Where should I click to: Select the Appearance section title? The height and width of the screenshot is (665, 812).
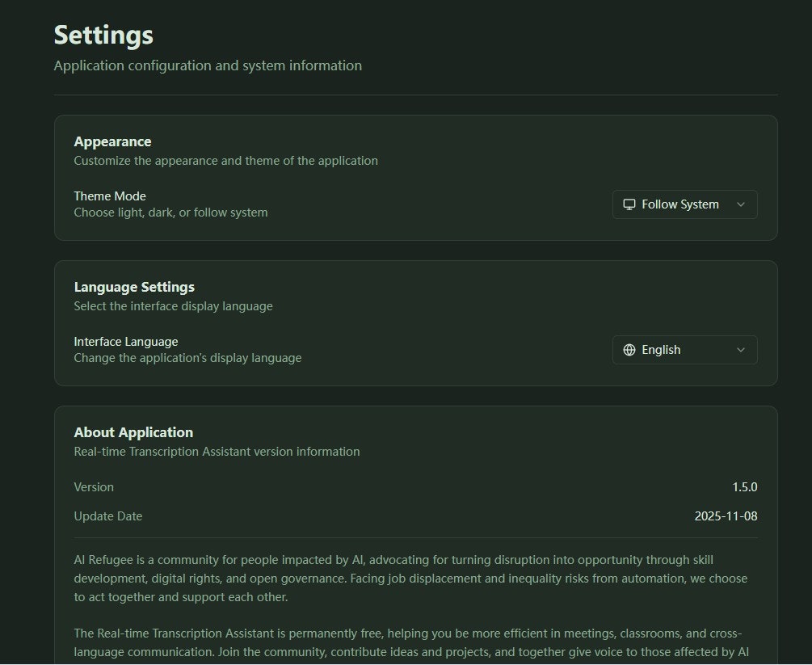(x=112, y=141)
